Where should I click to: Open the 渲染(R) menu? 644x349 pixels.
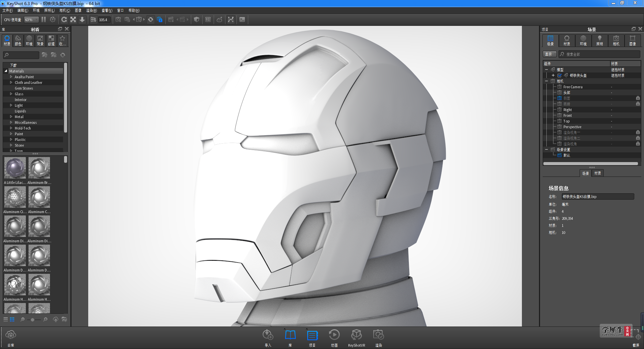92,10
